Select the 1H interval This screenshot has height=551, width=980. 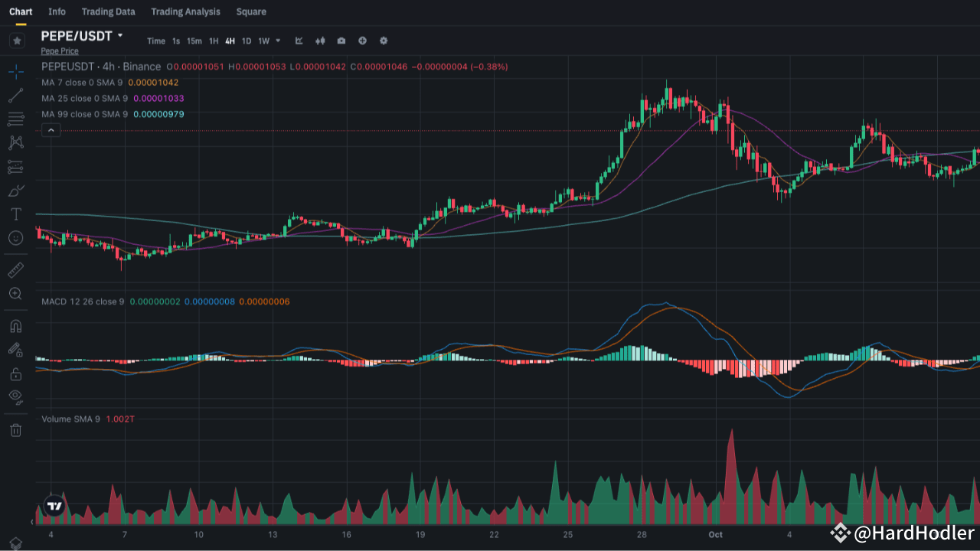(x=214, y=41)
